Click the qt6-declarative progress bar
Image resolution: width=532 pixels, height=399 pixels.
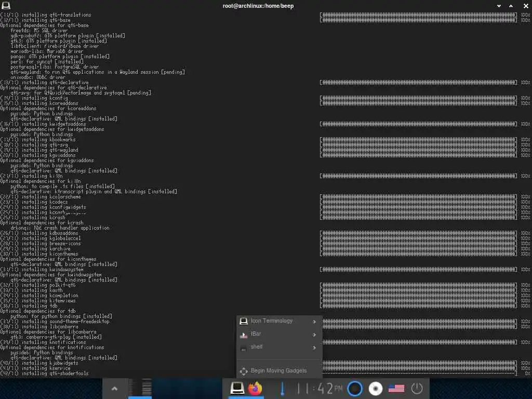coord(418,83)
